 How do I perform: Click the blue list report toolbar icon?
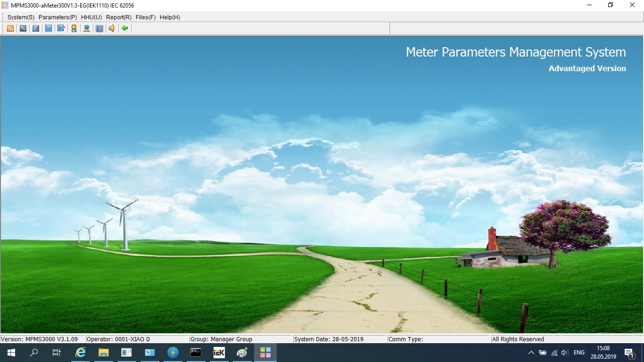pyautogui.click(x=99, y=28)
